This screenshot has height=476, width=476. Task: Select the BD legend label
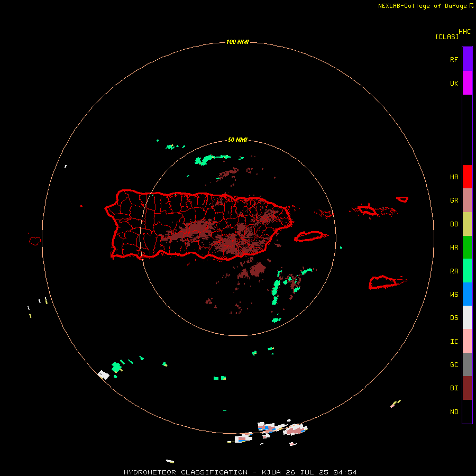(x=454, y=224)
